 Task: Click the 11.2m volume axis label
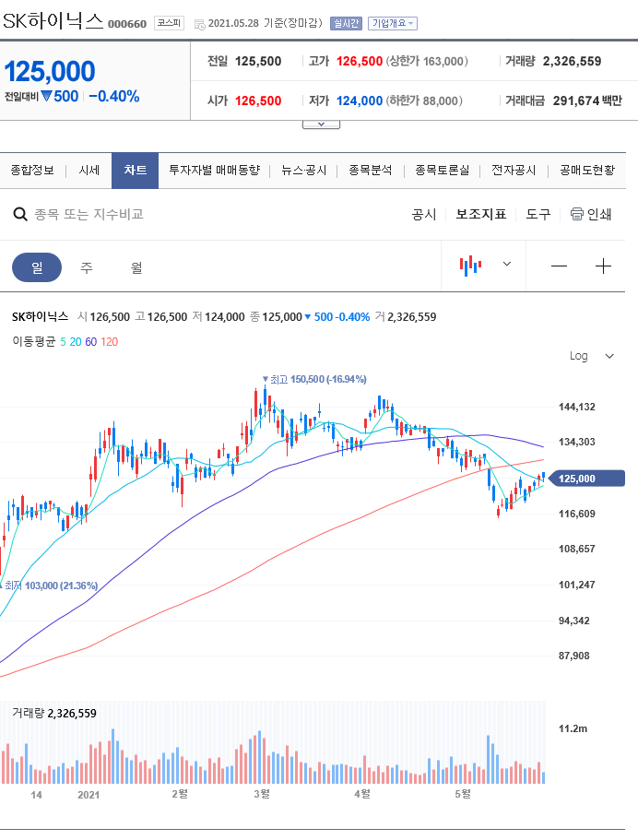[x=573, y=728]
